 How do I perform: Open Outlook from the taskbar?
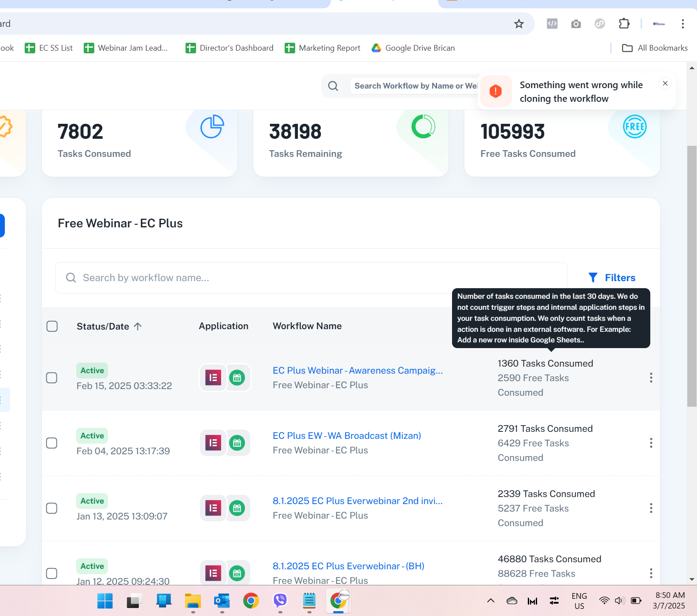pos(222,601)
